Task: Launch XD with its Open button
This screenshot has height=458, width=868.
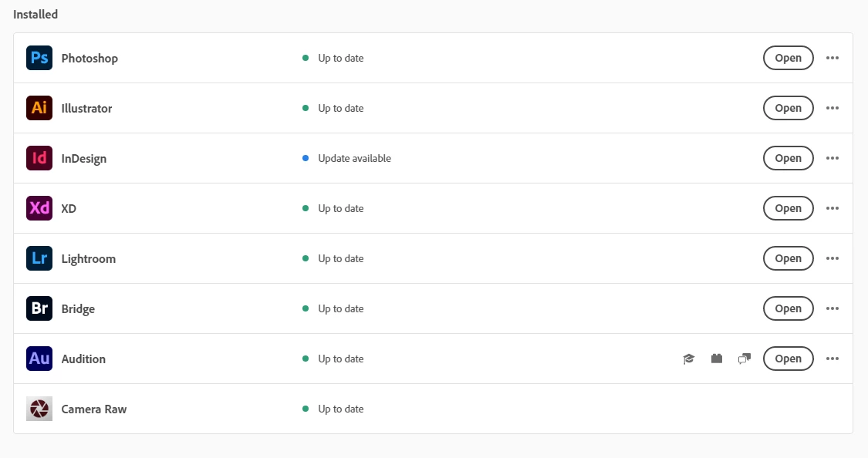Action: coord(789,208)
